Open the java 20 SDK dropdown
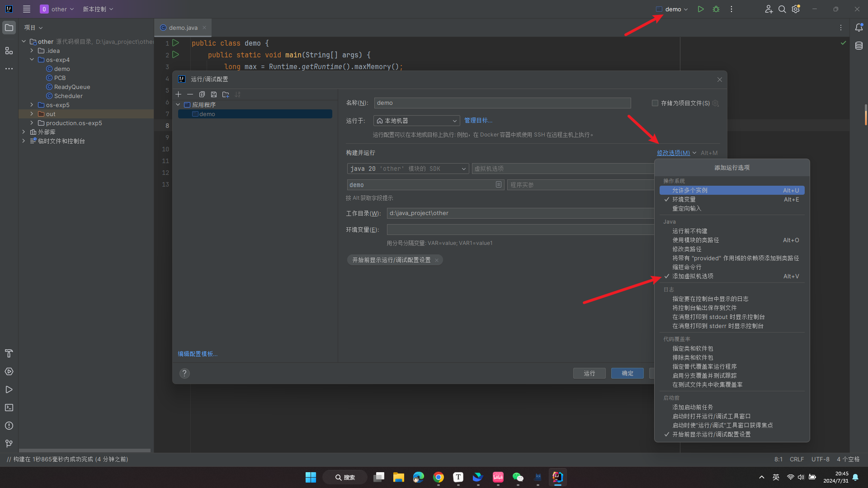868x488 pixels. pyautogui.click(x=408, y=169)
